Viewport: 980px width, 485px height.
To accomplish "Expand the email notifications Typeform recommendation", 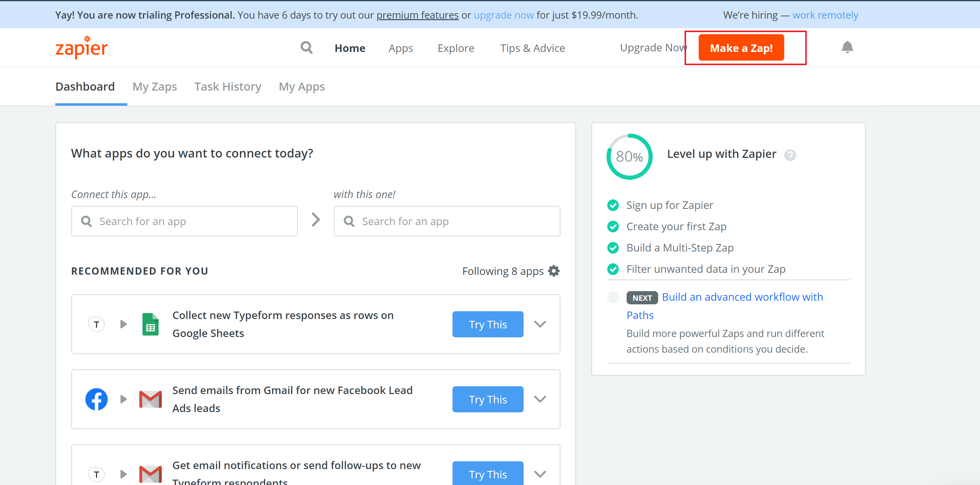I will [540, 474].
